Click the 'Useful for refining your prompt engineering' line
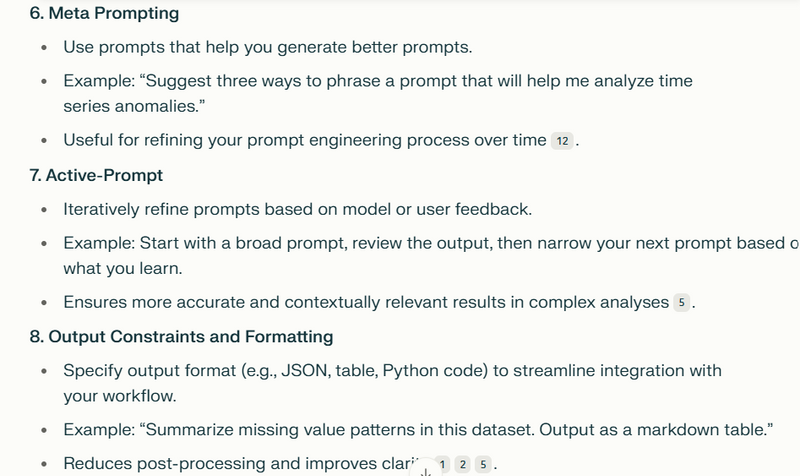Screen dimensions: 800x476 coord(305,140)
